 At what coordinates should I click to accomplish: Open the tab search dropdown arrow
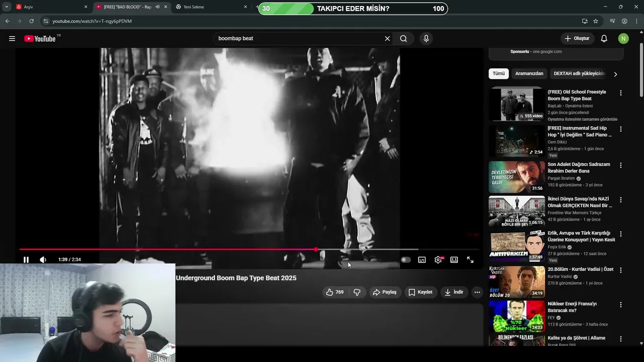pos(7,7)
